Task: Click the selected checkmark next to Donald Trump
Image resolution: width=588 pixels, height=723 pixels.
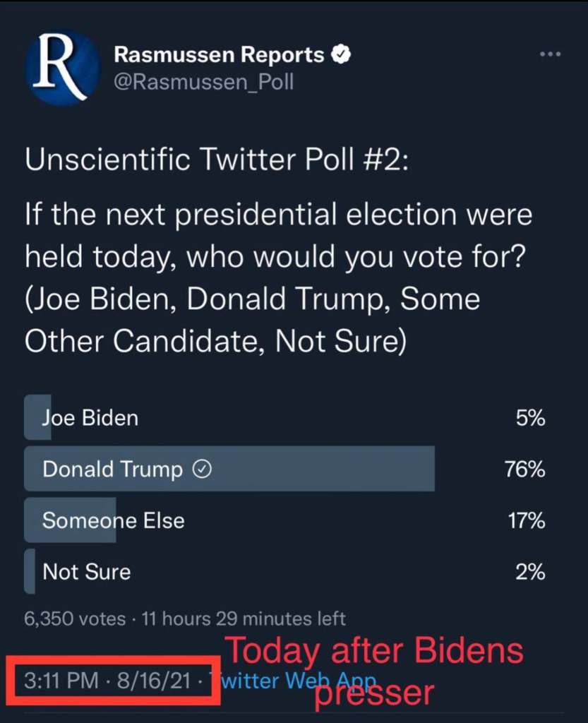Action: point(201,470)
